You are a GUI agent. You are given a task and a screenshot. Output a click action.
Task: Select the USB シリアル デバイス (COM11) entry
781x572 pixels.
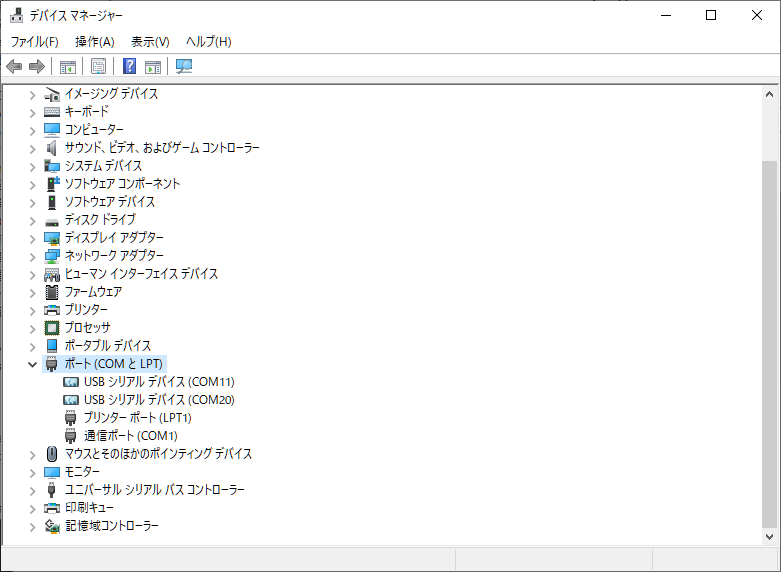click(x=159, y=381)
